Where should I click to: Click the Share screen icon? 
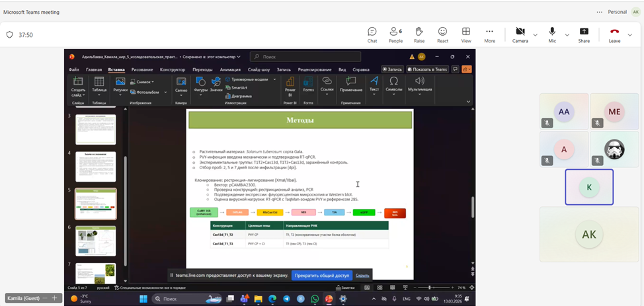click(584, 34)
